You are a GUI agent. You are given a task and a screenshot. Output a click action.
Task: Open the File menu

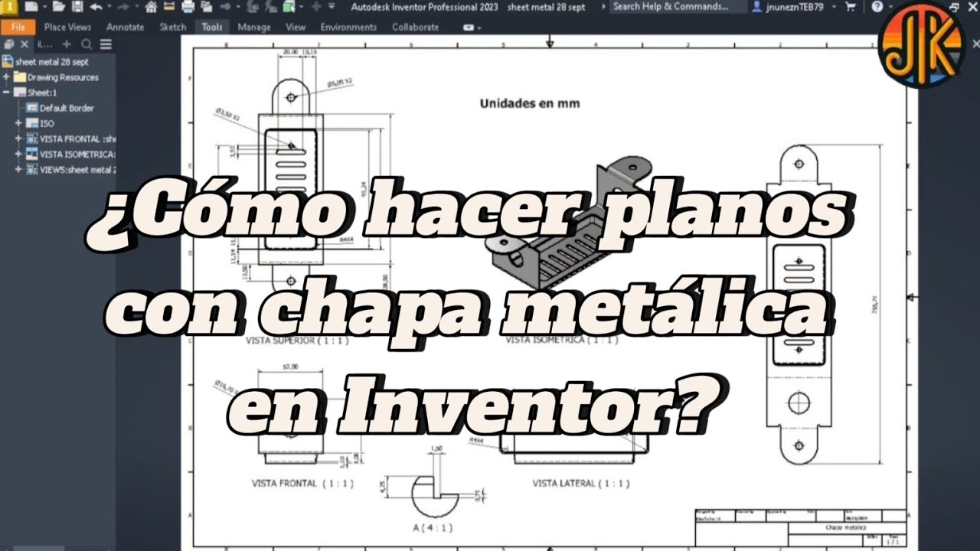(18, 27)
